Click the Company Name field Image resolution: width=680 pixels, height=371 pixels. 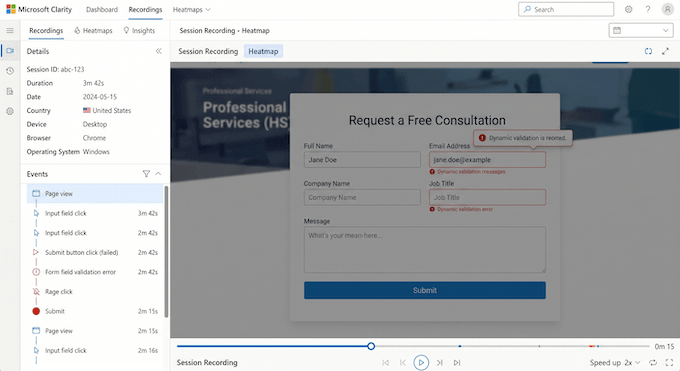[x=362, y=197]
